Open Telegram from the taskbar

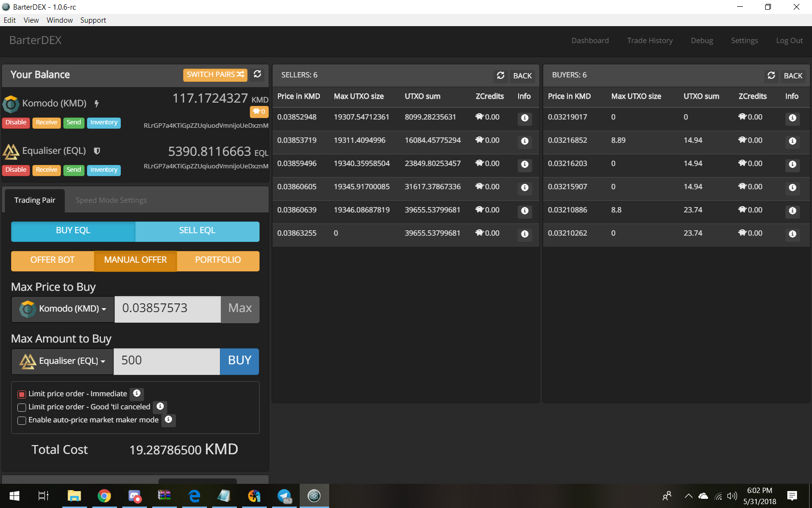(285, 496)
